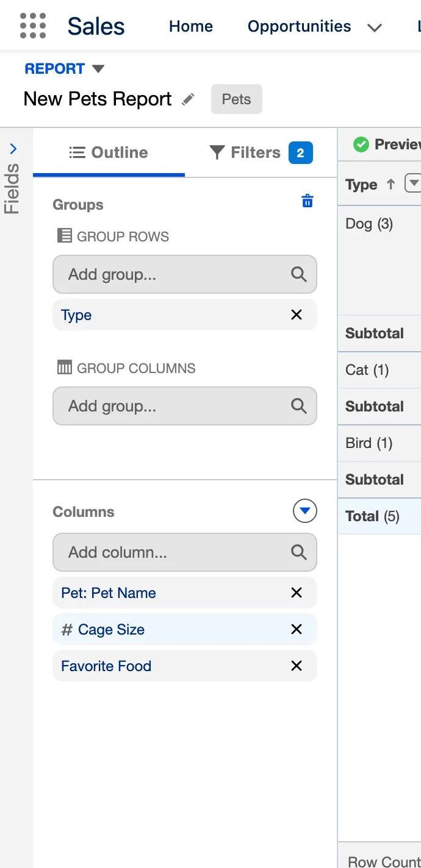Expand the Fields side panel
This screenshot has height=868, width=421.
(13, 149)
